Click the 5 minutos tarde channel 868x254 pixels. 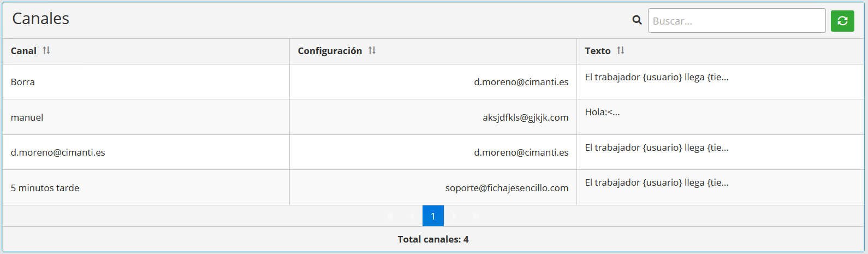(45, 188)
